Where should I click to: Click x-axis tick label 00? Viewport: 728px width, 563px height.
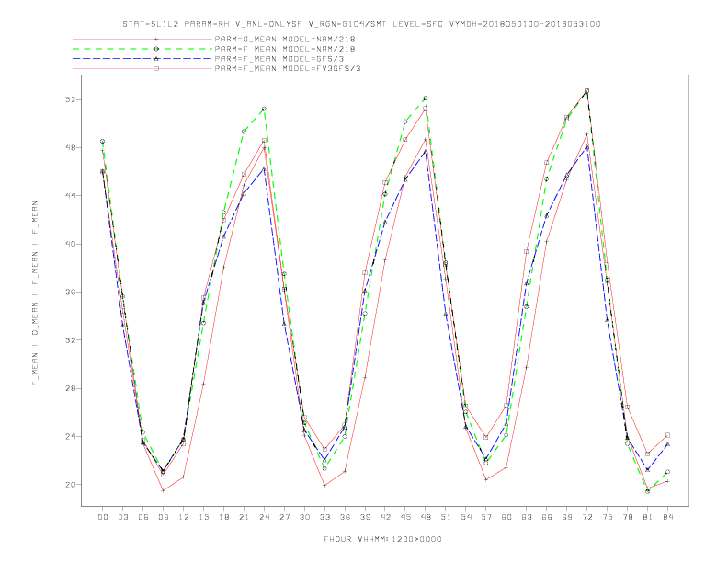103,517
